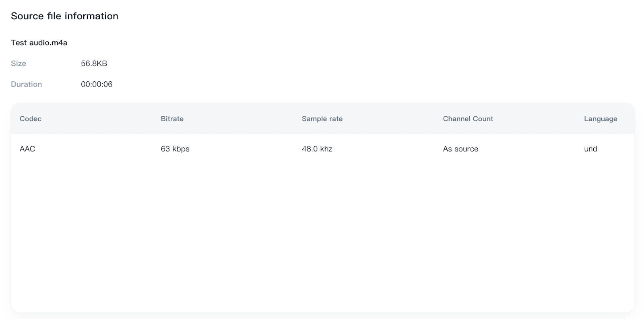
Task: Click row space between 63 kbps and 48.0 khz
Action: (246, 149)
